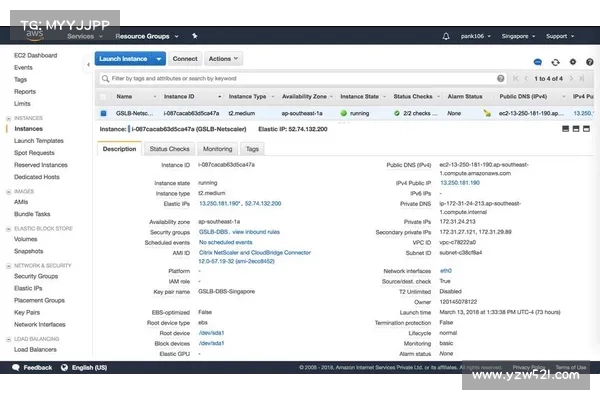Open the eth0 network interface link
The width and height of the screenshot is (600, 400).
446,271
